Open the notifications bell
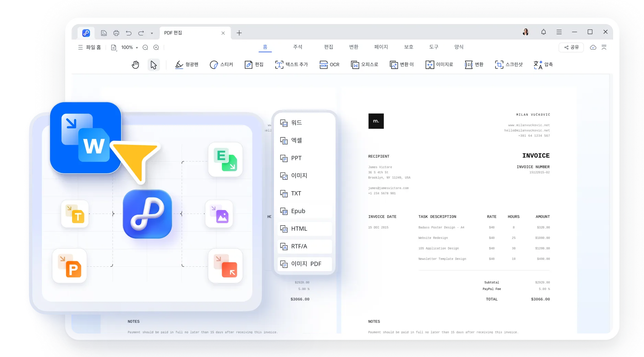Screen dimensions: 644x357 coord(543,32)
